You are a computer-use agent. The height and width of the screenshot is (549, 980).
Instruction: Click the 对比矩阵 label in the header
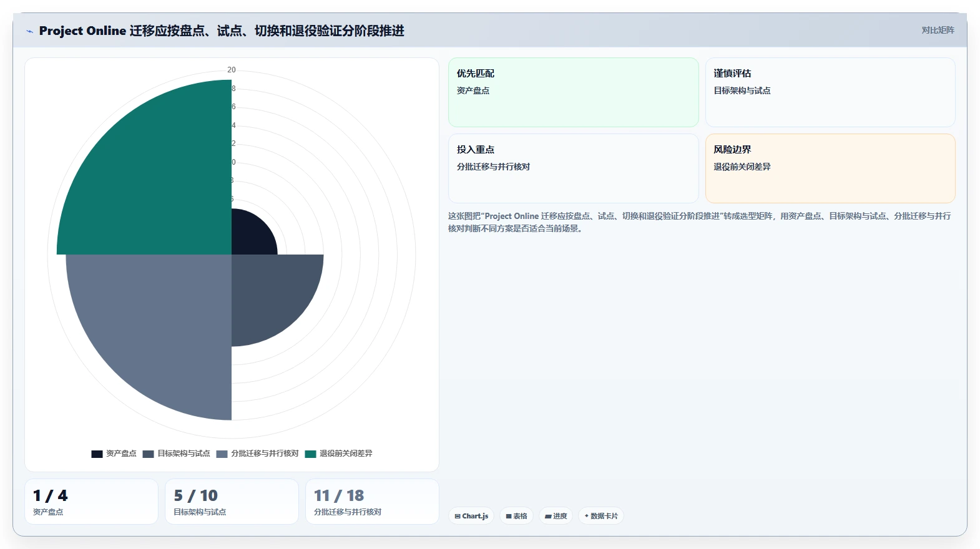coord(938,30)
